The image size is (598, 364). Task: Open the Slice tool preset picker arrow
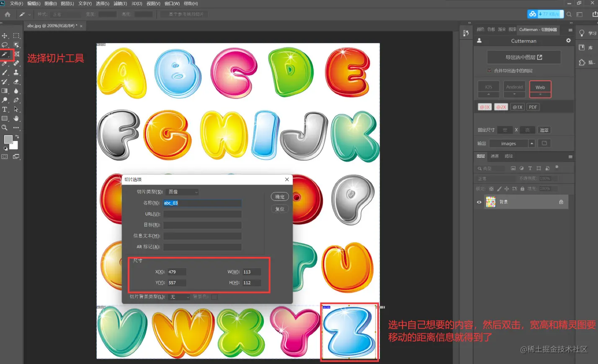(x=29, y=14)
